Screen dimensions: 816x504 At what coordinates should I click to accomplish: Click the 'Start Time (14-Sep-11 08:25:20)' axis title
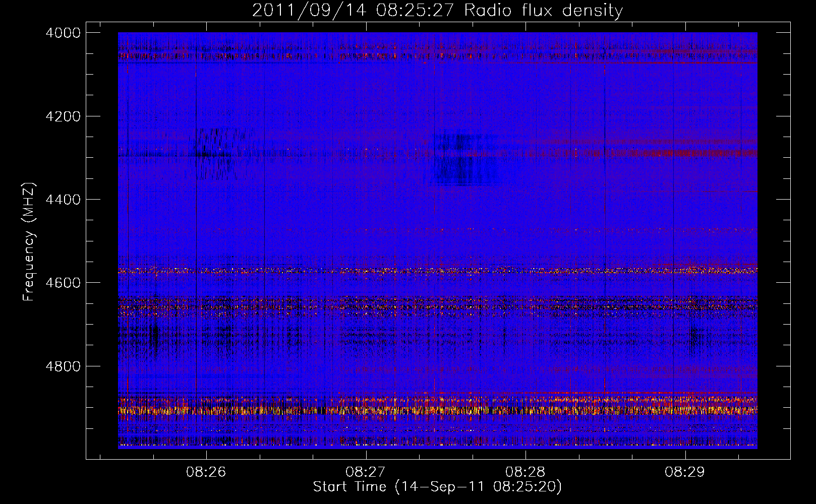(x=437, y=487)
